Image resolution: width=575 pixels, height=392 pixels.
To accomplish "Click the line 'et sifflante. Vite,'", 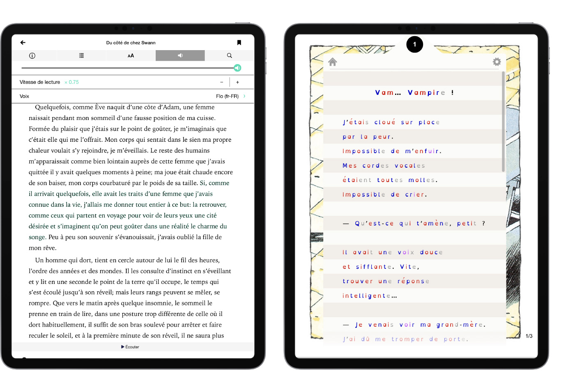I will [x=381, y=267].
